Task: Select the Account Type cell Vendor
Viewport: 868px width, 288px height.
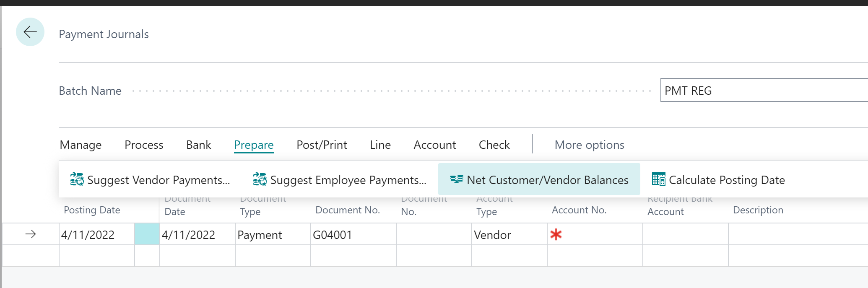Action: (509, 234)
